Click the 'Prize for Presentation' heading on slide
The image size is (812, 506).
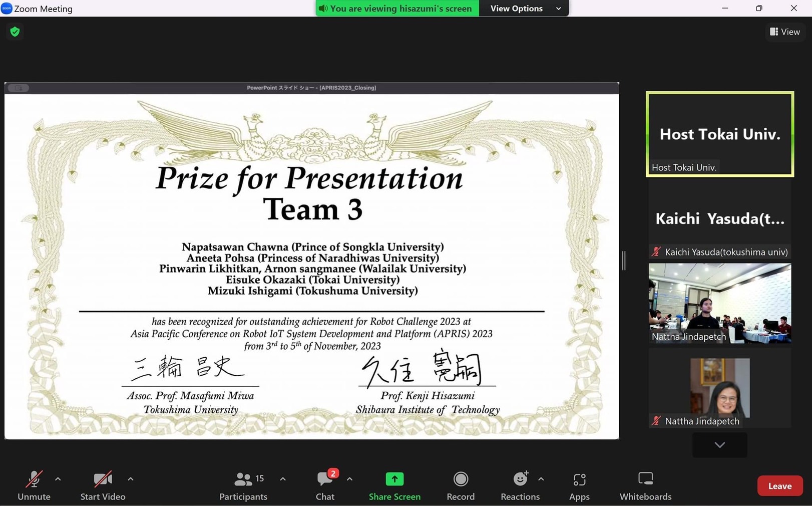[309, 179]
